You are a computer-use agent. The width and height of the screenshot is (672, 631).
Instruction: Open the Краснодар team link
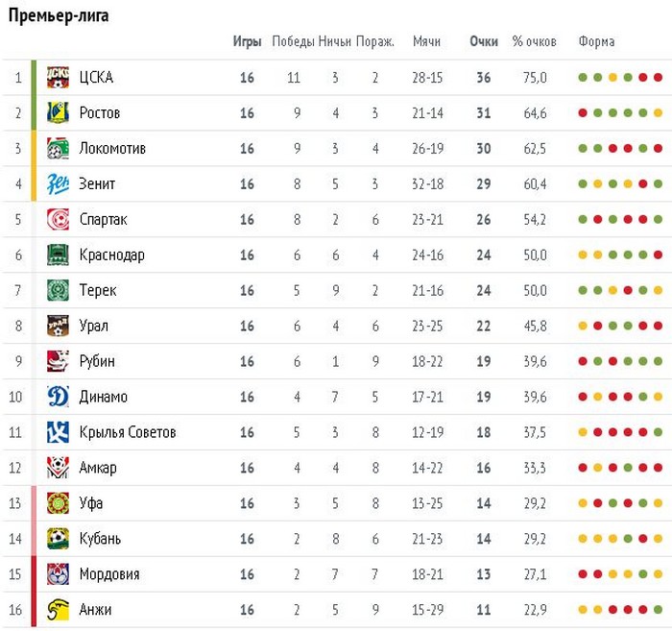pos(112,255)
